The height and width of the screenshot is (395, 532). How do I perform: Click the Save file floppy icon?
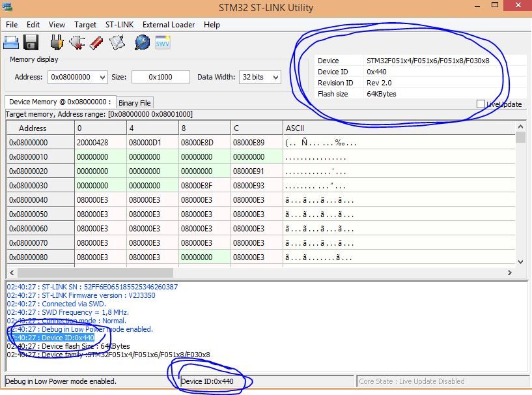point(31,43)
